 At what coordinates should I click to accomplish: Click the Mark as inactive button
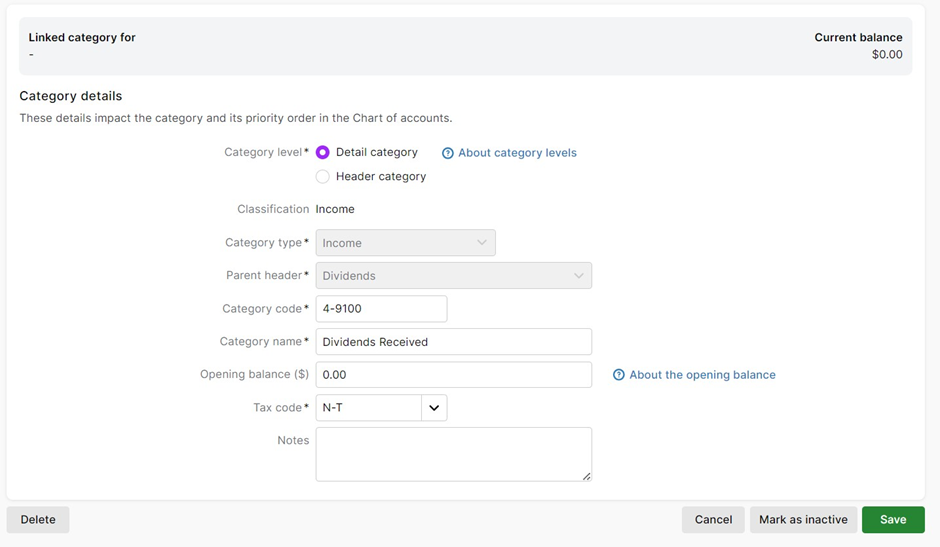[x=803, y=520]
